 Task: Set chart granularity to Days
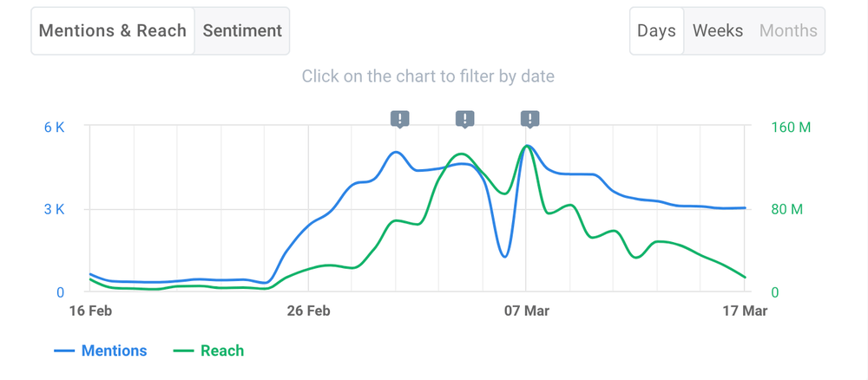tap(656, 31)
